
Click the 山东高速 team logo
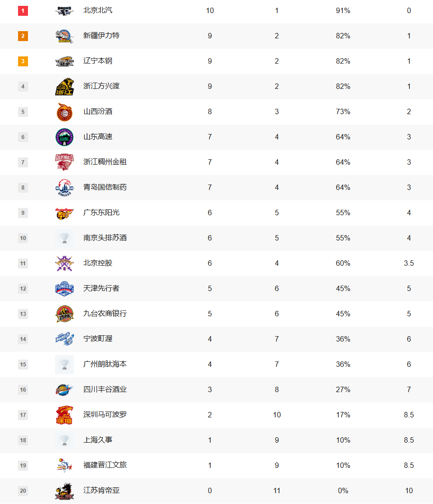[64, 137]
